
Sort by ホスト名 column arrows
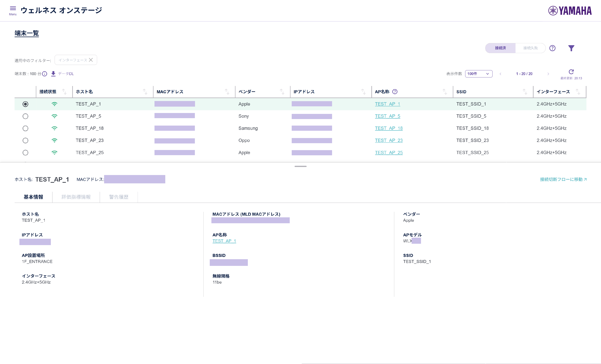[145, 92]
